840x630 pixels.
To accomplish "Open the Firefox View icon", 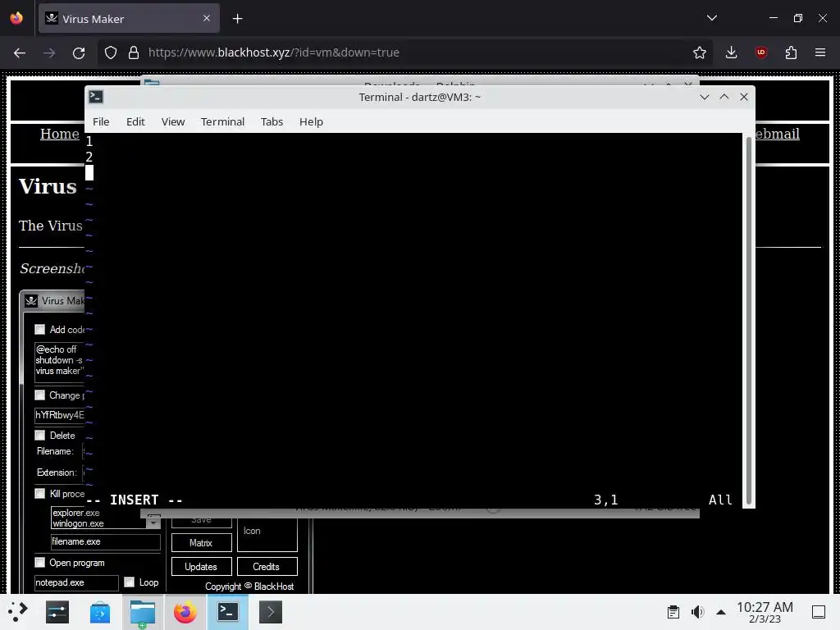I will 16,18.
